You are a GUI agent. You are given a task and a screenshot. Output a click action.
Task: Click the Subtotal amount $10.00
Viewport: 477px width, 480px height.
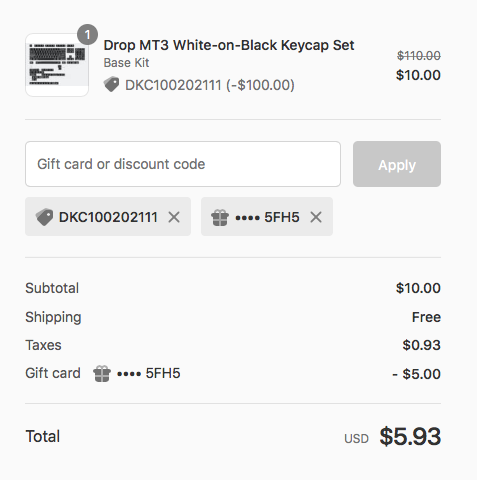coord(418,288)
